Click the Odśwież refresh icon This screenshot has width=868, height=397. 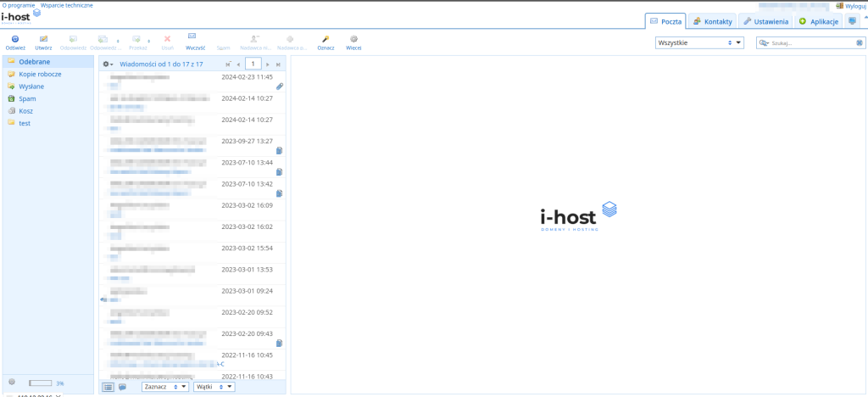15,39
